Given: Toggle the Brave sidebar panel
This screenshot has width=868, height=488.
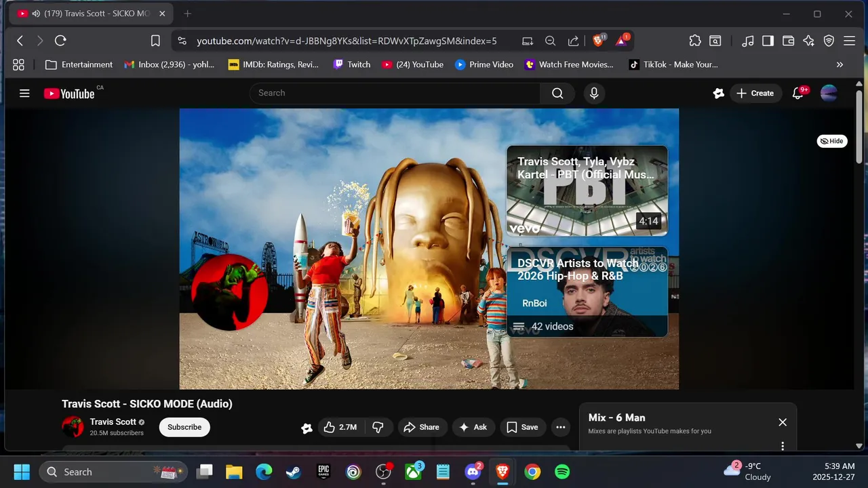Looking at the screenshot, I should [768, 41].
